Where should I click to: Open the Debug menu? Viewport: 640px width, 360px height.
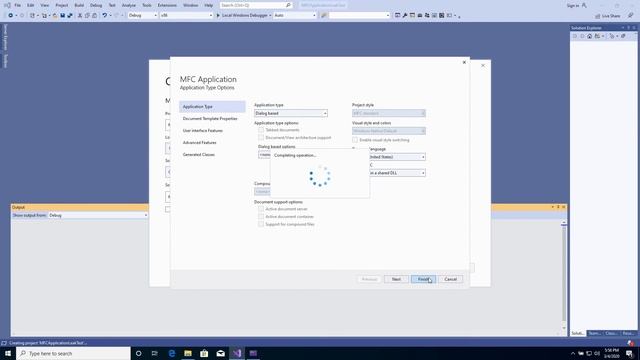pyautogui.click(x=96, y=5)
